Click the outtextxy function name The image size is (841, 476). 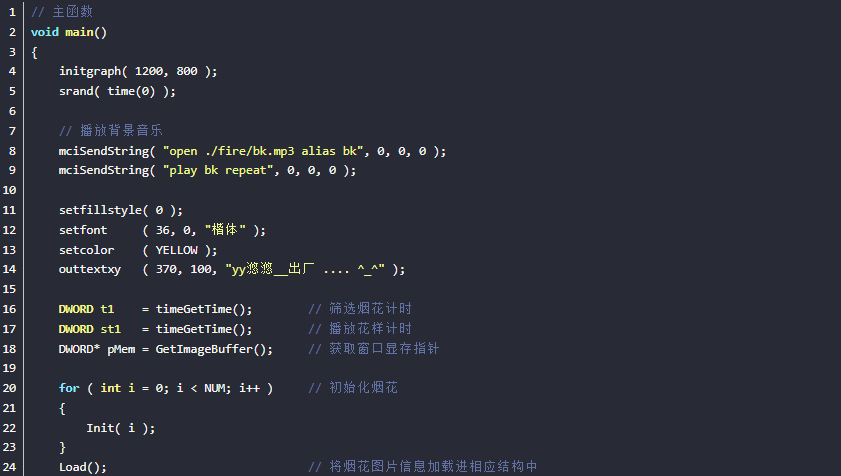click(89, 269)
